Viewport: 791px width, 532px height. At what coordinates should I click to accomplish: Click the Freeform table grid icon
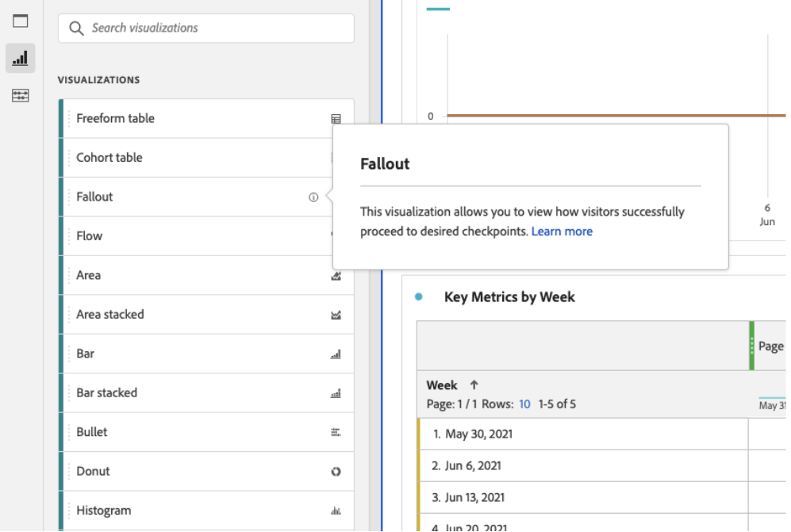pos(336,119)
